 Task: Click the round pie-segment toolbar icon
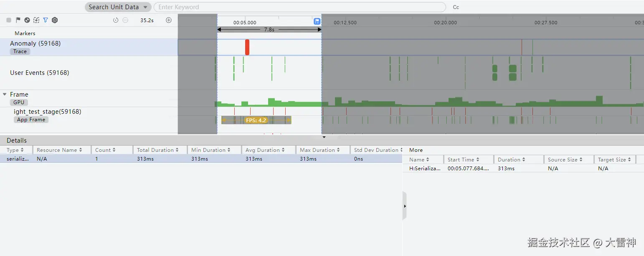[27, 20]
